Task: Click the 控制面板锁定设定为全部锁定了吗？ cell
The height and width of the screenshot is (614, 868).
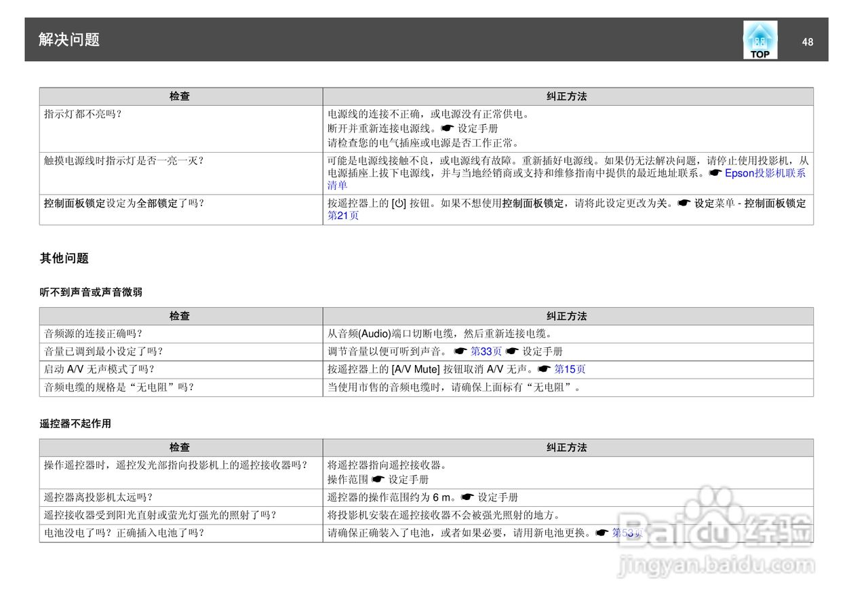Action: point(181,210)
